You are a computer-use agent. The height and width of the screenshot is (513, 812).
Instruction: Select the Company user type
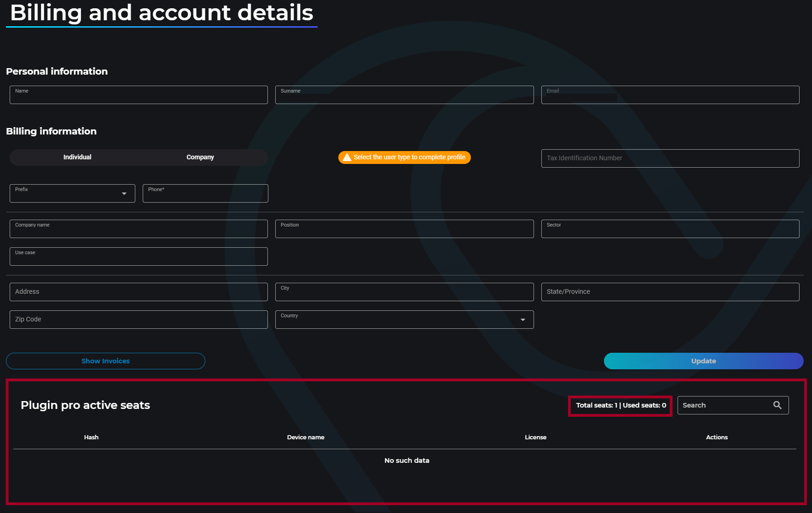200,157
